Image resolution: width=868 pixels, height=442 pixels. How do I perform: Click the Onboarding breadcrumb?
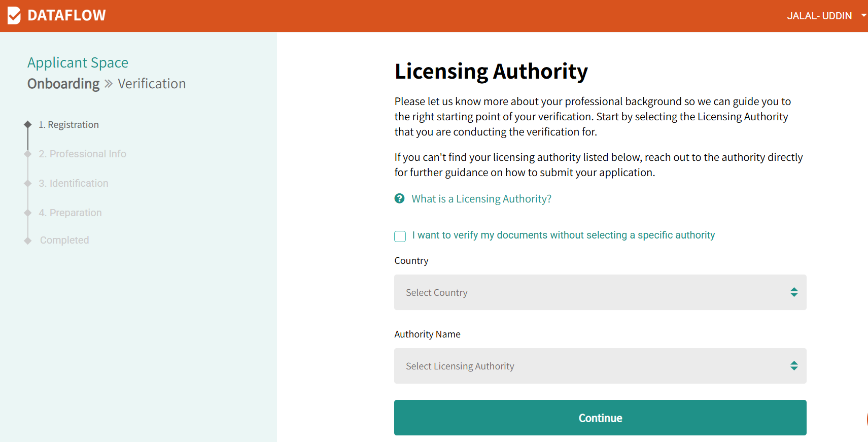pos(63,84)
